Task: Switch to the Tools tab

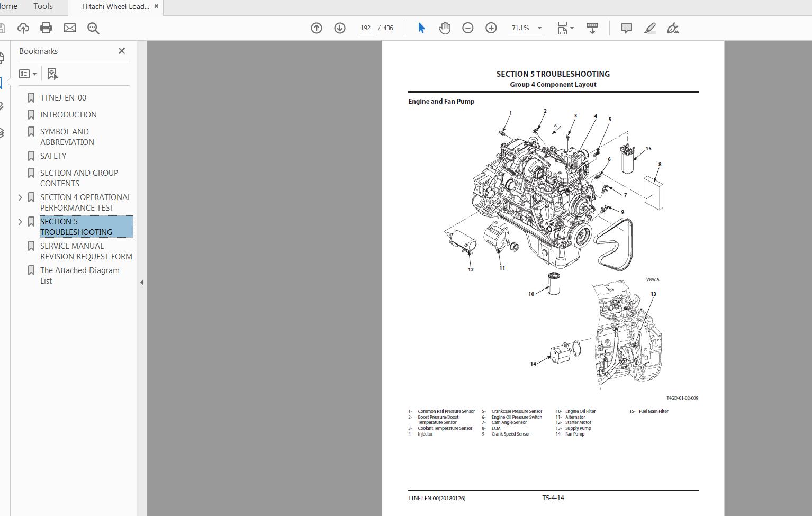Action: [43, 6]
